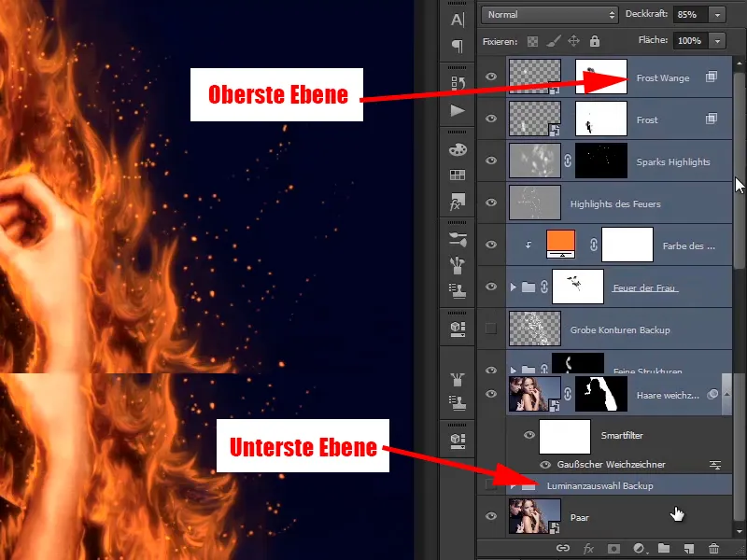
Task: Open the Character panel icon
Action: click(458, 20)
